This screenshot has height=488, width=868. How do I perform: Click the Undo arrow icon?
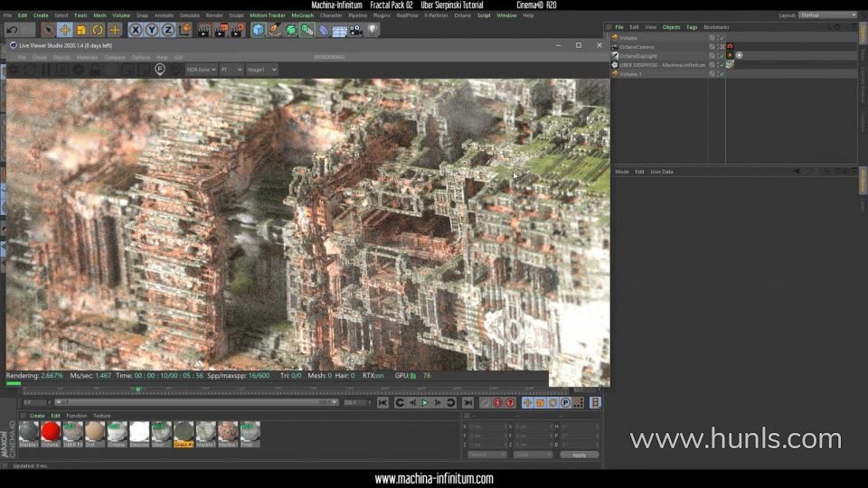(x=12, y=30)
